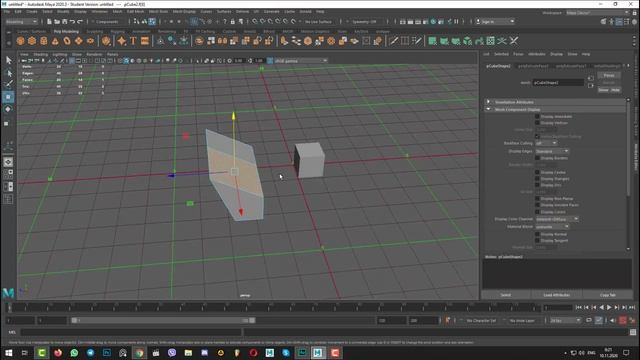Create a polygon plane from the shelf
The image size is (640, 360).
click(x=78, y=41)
